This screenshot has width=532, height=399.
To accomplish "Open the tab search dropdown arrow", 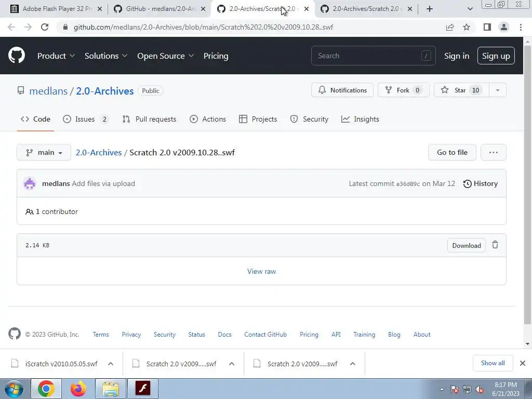I will [x=470, y=9].
